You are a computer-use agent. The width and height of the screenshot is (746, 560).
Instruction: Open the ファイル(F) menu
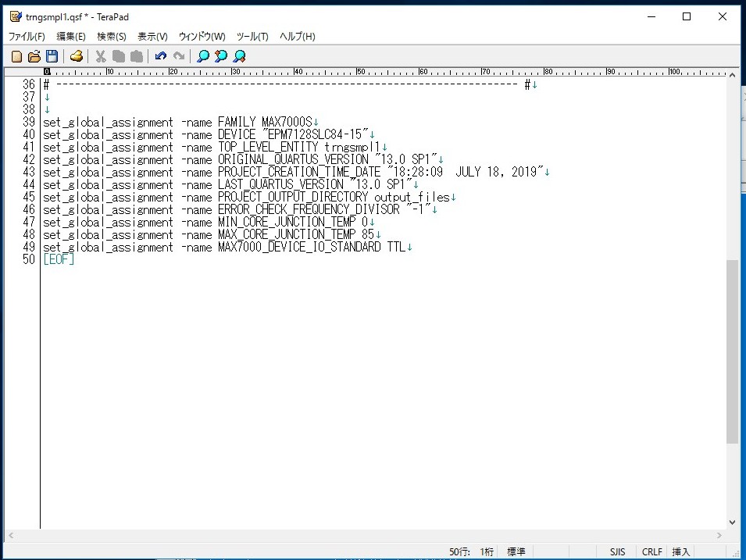27,37
